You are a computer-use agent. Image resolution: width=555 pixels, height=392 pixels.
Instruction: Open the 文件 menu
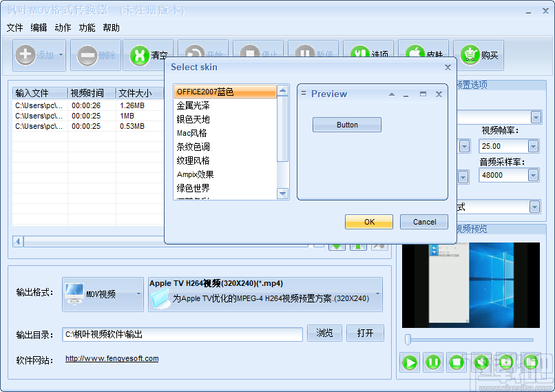click(x=15, y=28)
